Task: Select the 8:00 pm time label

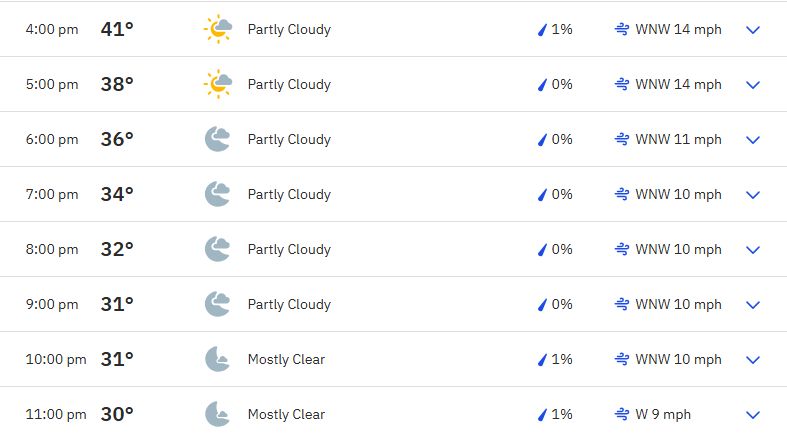Action: pos(52,249)
